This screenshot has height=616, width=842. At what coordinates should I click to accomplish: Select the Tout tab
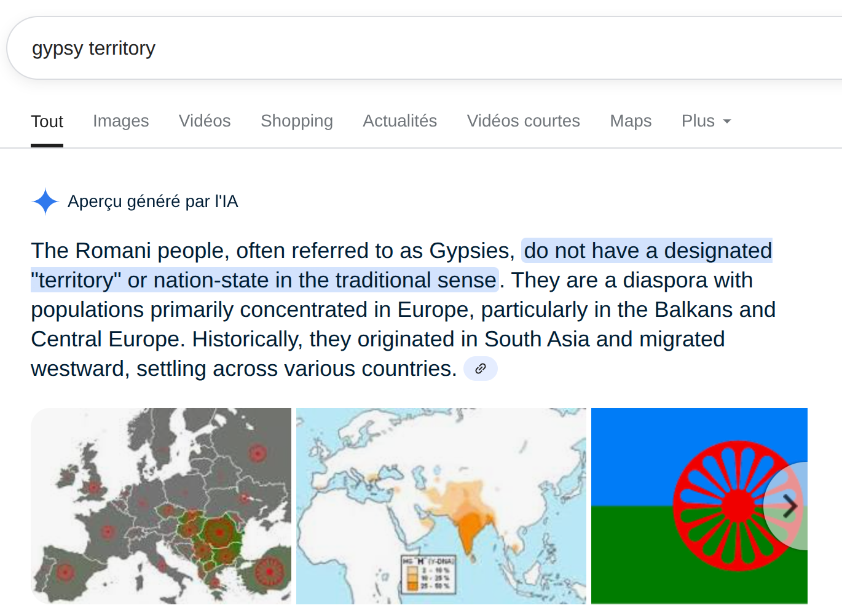(x=47, y=122)
